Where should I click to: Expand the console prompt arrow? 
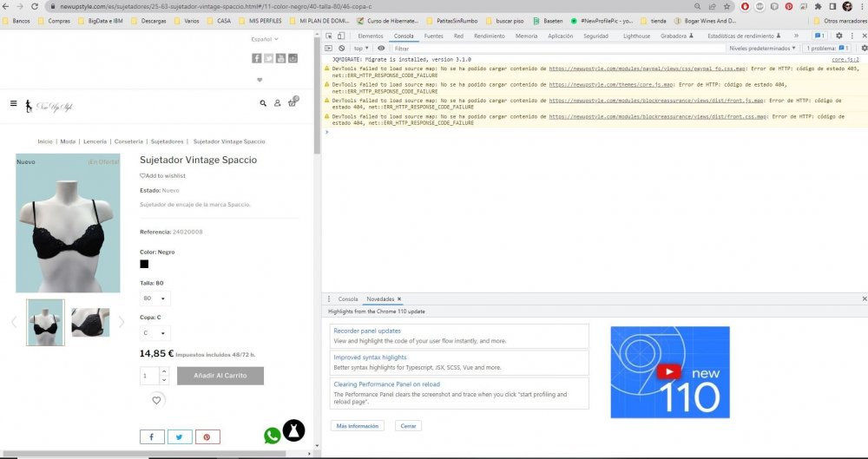[327, 132]
